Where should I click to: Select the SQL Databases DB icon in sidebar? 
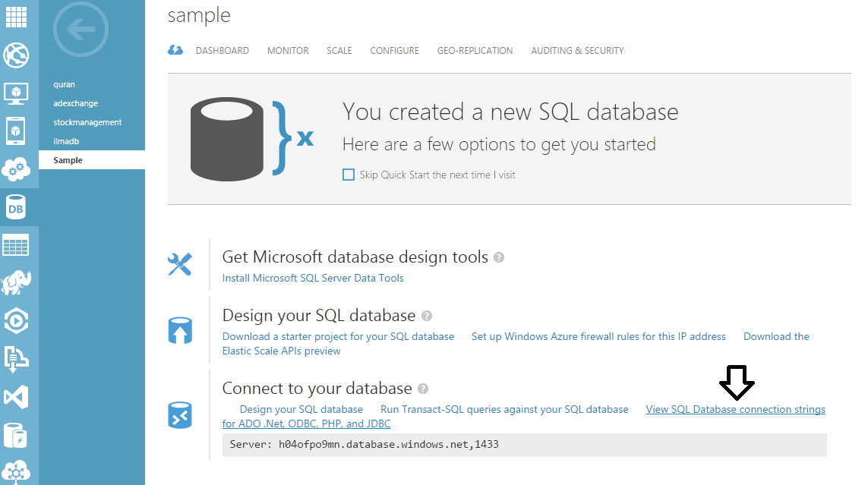pos(17,207)
